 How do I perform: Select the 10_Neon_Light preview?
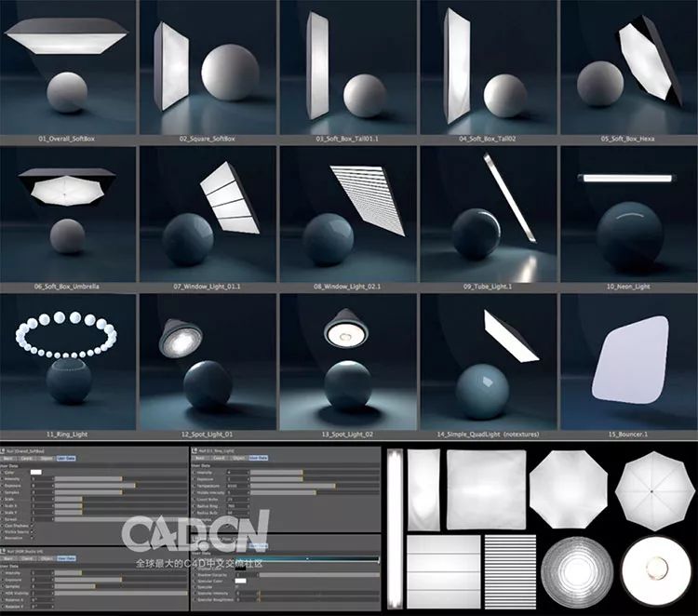click(628, 214)
